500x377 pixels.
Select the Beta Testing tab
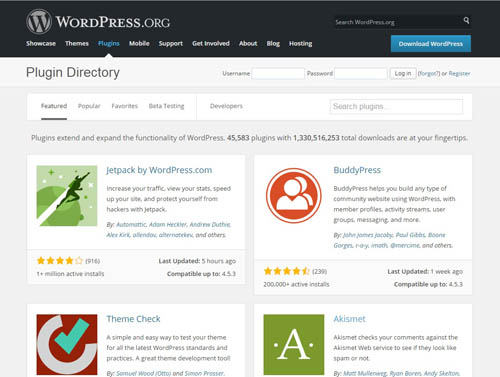(166, 106)
